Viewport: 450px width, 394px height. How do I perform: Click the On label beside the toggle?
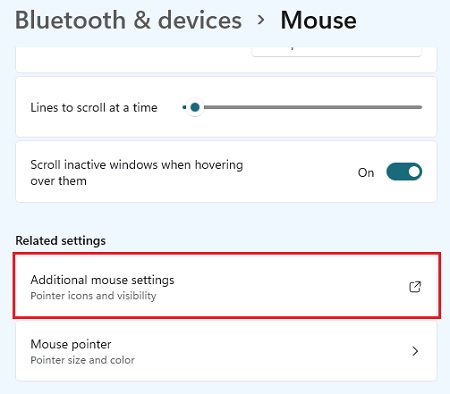point(366,172)
